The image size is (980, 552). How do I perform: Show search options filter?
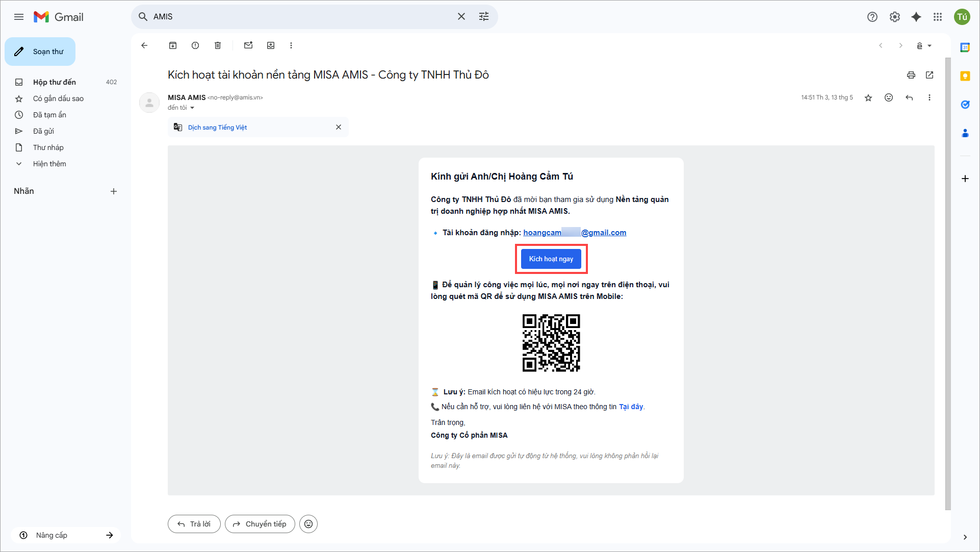[484, 16]
